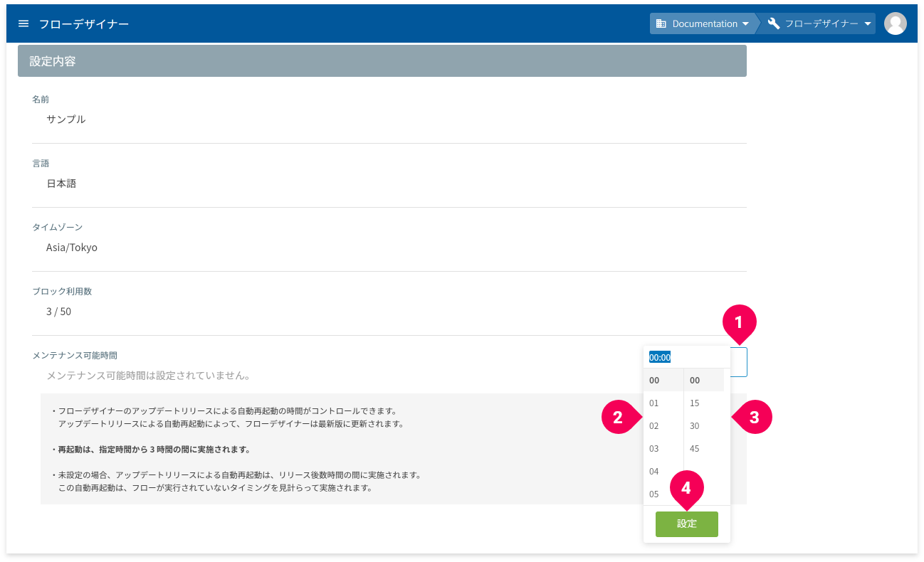
Task: Click the フローデザイナー title in the header
Action: [x=84, y=23]
